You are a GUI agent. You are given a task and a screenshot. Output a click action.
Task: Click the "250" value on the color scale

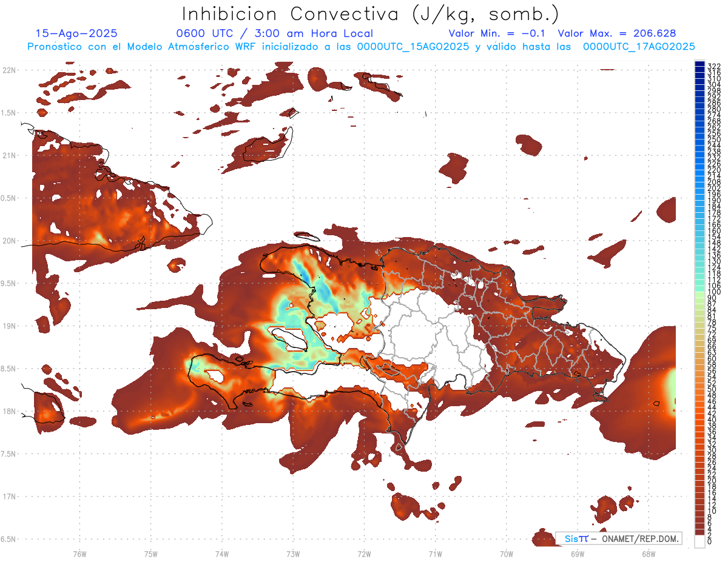point(714,139)
